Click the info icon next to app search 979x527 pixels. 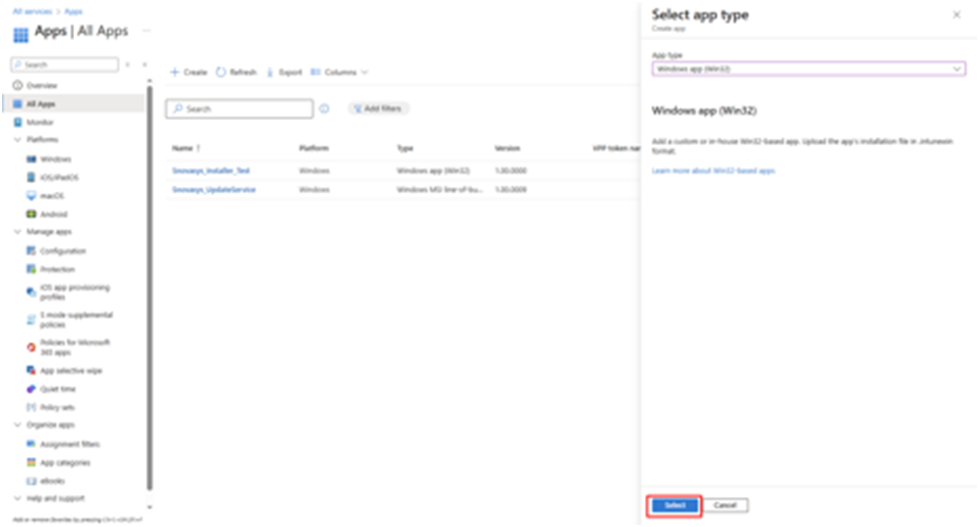coord(324,109)
